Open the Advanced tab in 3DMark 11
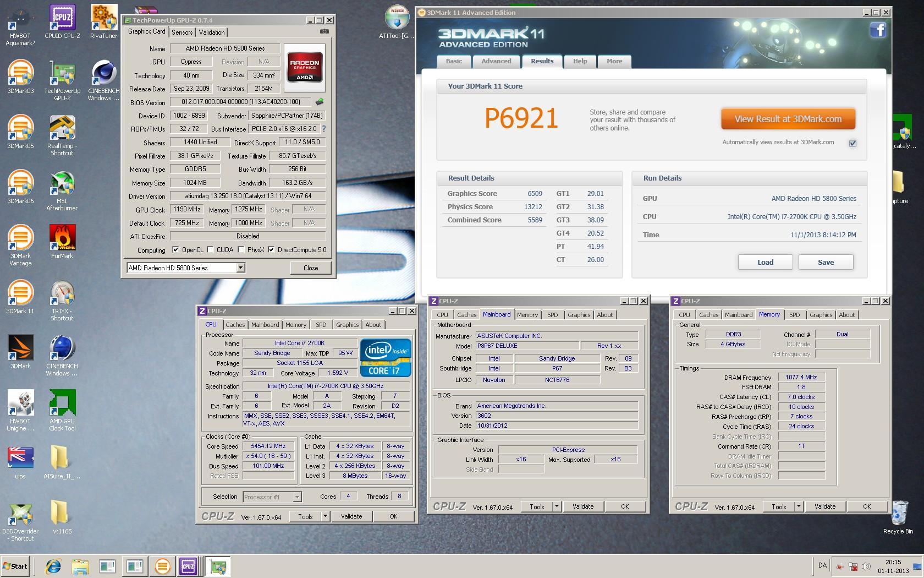924x578 pixels. coord(496,61)
